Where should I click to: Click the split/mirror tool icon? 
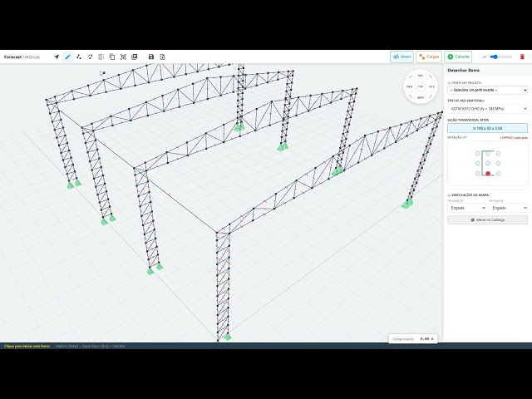tap(101, 57)
